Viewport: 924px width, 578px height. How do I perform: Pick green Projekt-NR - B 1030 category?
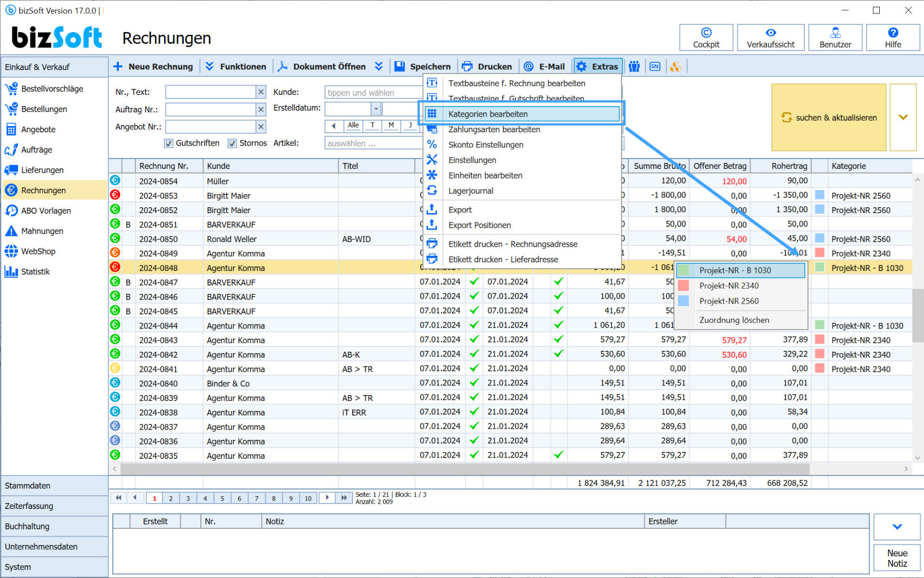click(740, 270)
